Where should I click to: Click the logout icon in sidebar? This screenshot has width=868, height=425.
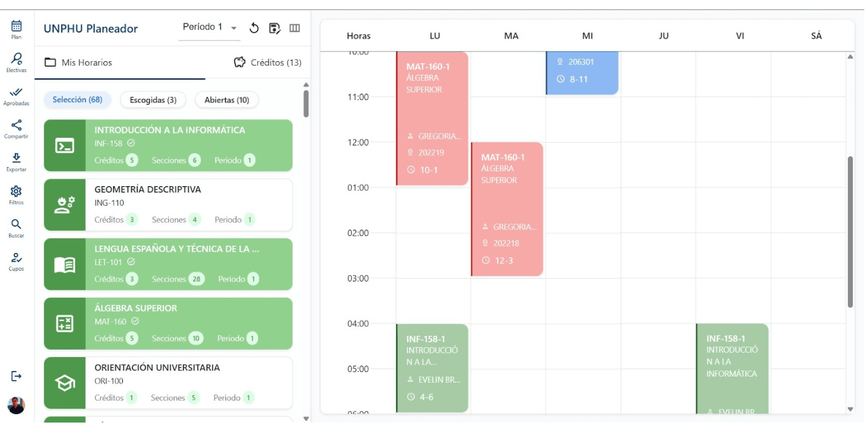[x=17, y=376]
